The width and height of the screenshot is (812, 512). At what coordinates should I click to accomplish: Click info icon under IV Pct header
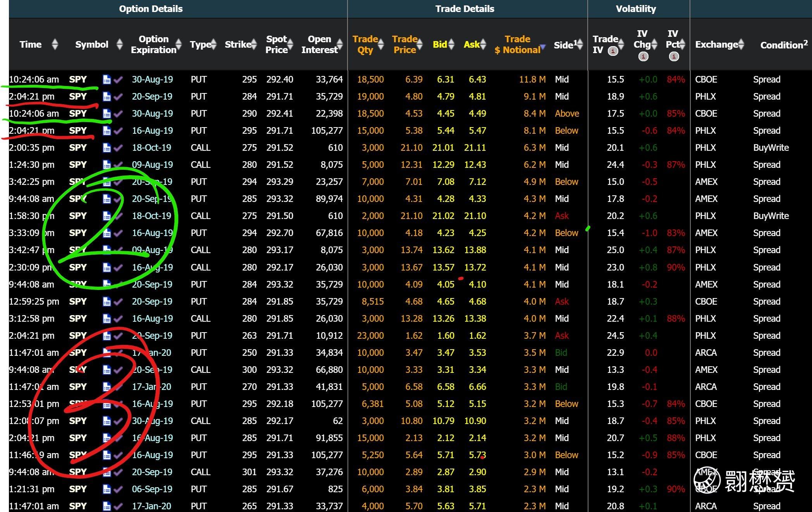(674, 57)
